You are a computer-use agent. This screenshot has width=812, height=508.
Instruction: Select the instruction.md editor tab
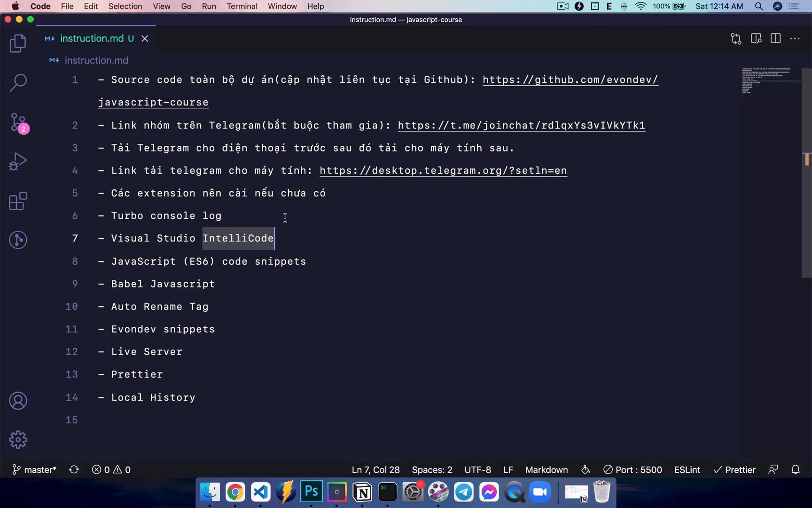click(x=92, y=39)
